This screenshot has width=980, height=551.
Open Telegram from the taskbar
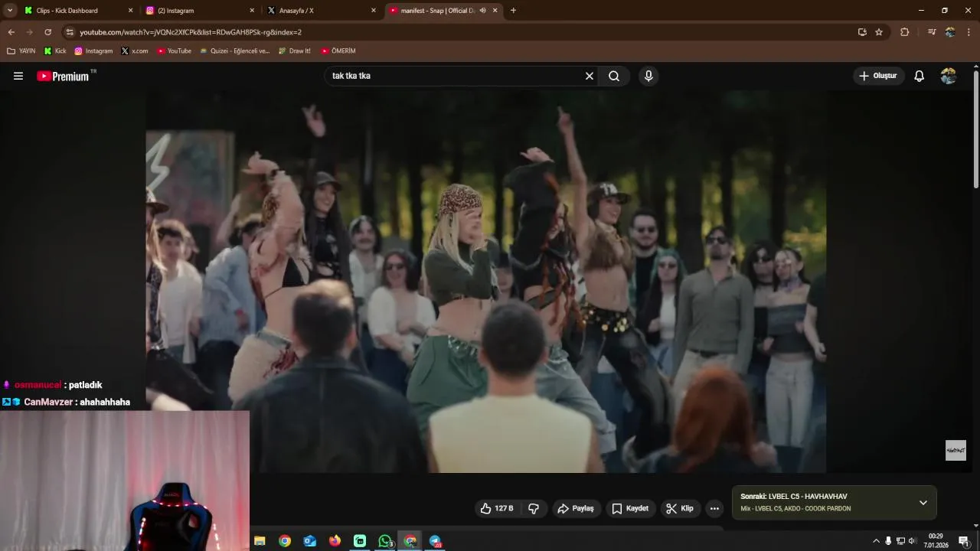pyautogui.click(x=435, y=541)
